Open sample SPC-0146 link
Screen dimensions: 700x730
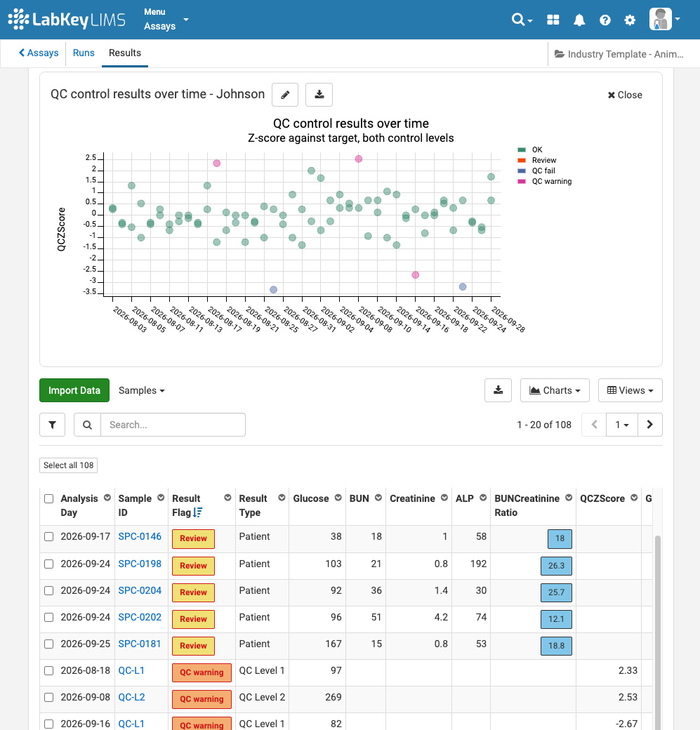[x=140, y=536]
